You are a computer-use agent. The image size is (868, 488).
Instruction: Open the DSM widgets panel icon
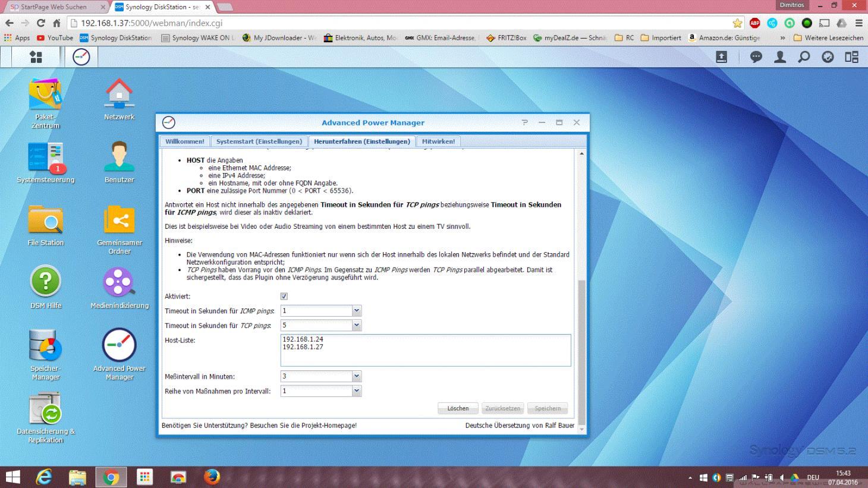[x=851, y=57]
